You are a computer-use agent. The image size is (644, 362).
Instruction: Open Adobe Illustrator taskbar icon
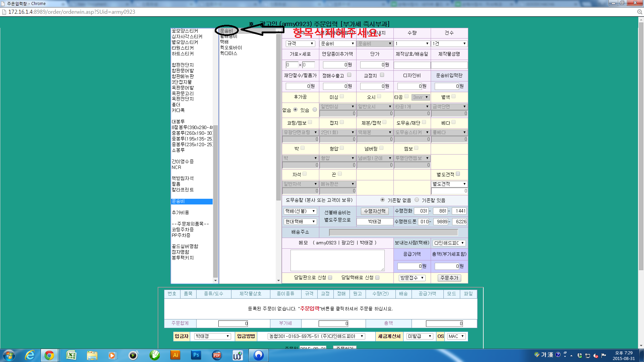(175, 355)
